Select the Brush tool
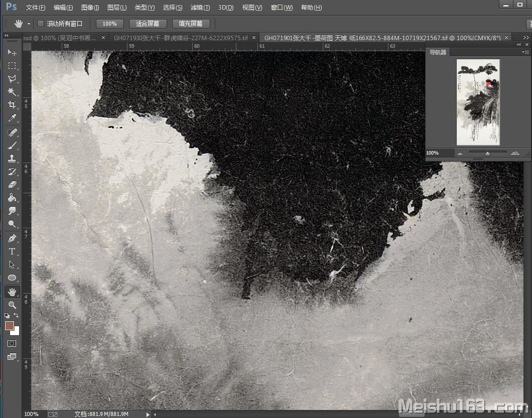Image resolution: width=532 pixels, height=418 pixels. 12,146
